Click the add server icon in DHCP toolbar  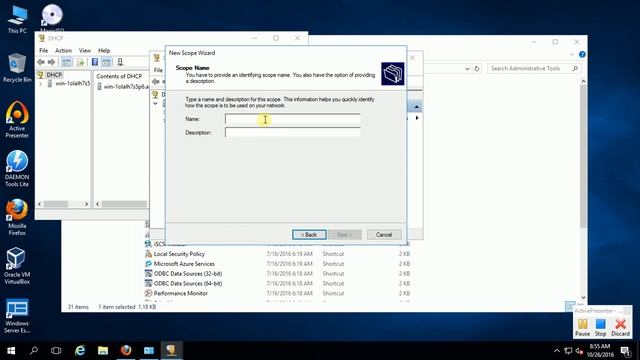click(120, 62)
